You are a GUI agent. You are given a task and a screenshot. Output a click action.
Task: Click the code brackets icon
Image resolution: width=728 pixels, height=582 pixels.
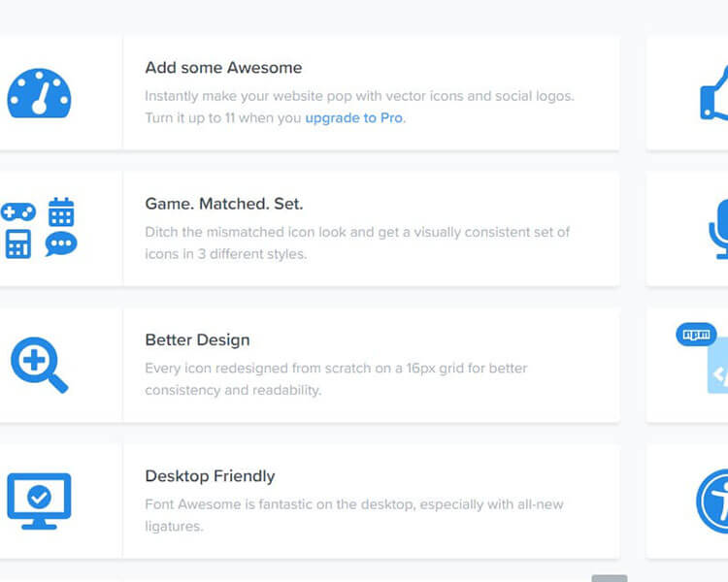pos(718,374)
